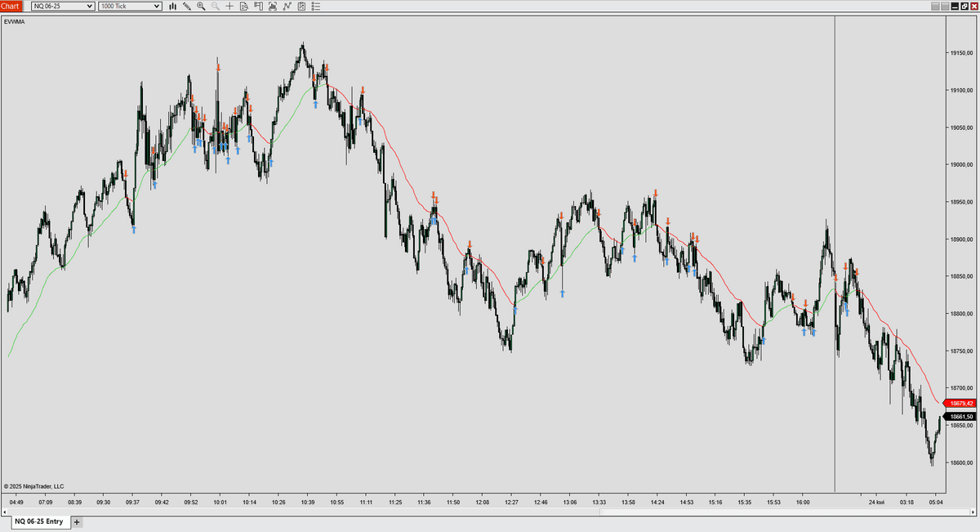Click the red 18679,42 price marker
The width and height of the screenshot is (980, 532).
click(960, 403)
